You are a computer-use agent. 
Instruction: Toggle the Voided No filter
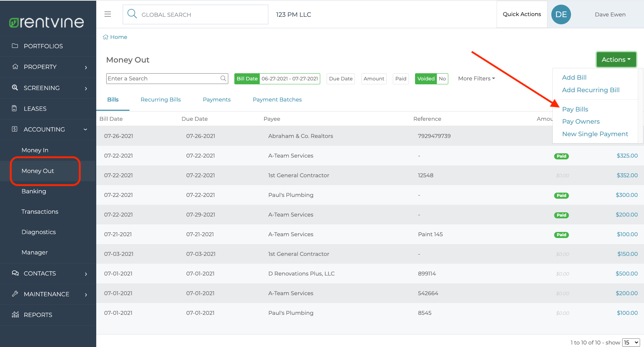point(431,79)
